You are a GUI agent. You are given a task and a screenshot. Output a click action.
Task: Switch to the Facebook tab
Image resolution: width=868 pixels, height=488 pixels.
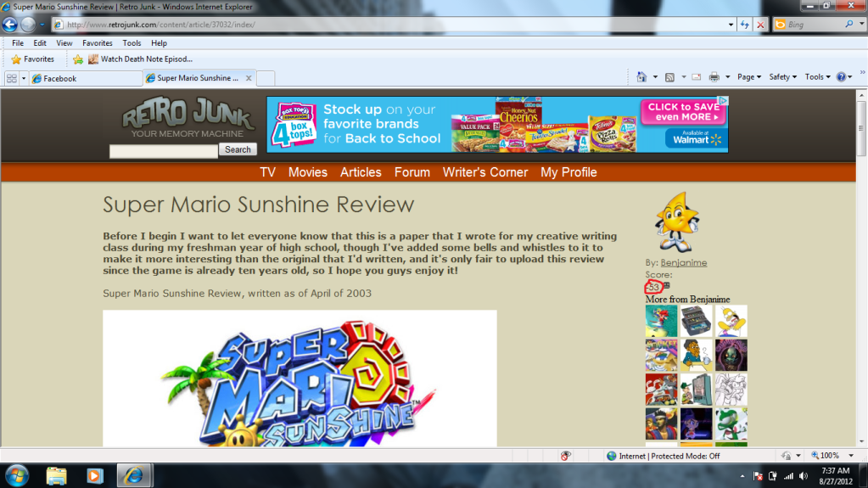[83, 78]
